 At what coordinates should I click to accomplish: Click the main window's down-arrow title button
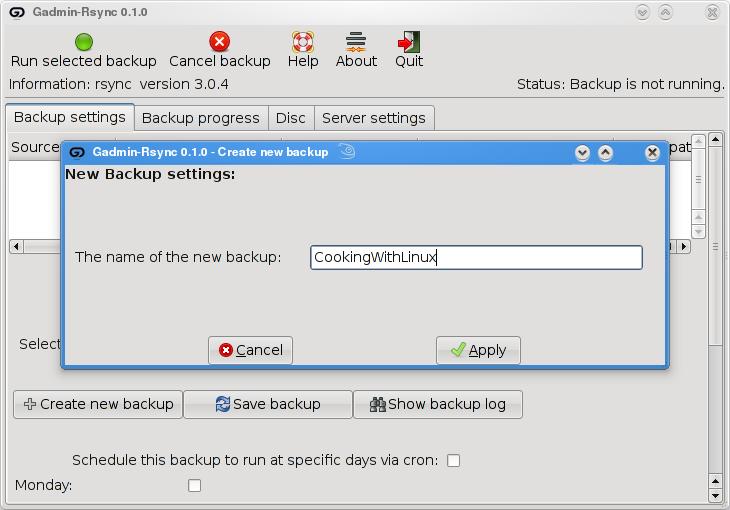pos(642,12)
